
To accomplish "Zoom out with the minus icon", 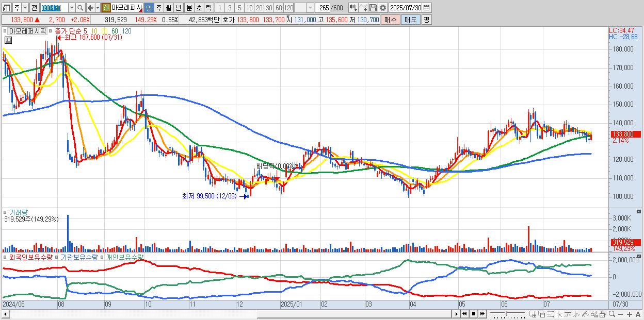I will pyautogui.click(x=620, y=314).
